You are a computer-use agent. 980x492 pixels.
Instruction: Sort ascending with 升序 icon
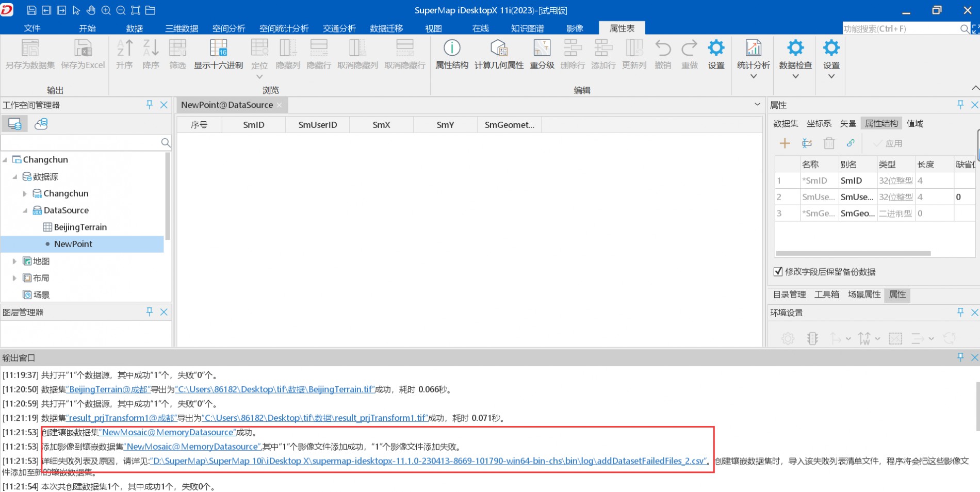(124, 48)
